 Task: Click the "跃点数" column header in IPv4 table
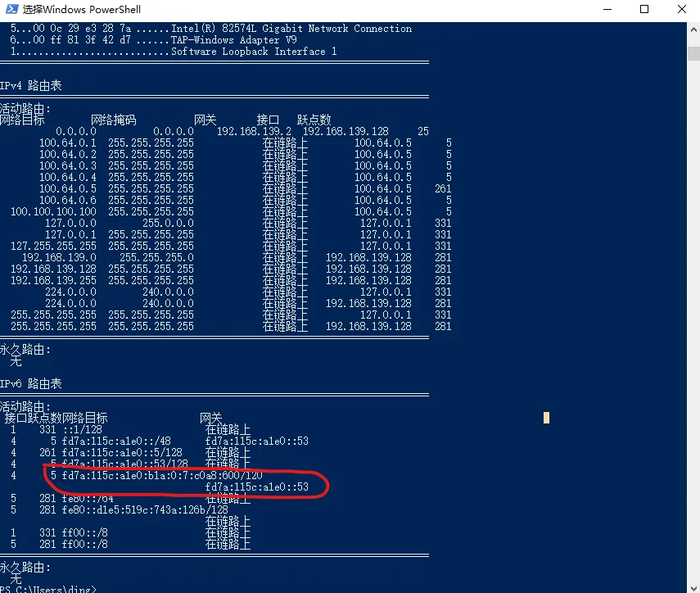pyautogui.click(x=314, y=120)
